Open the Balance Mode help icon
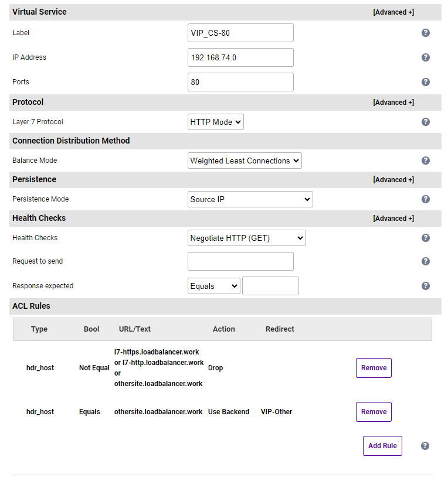 [x=426, y=161]
